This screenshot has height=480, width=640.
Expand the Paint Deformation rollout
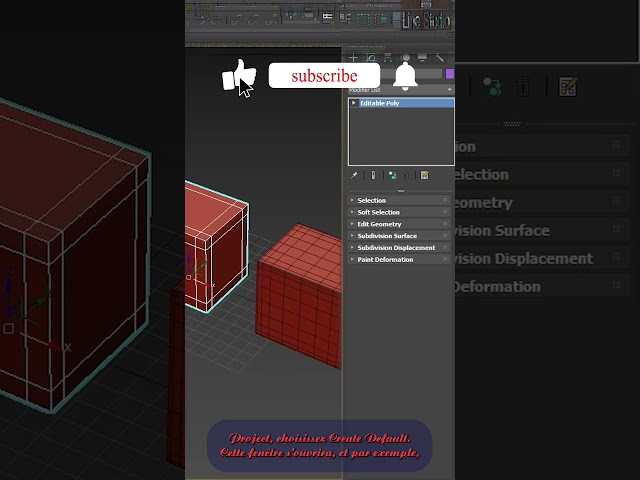[399, 259]
